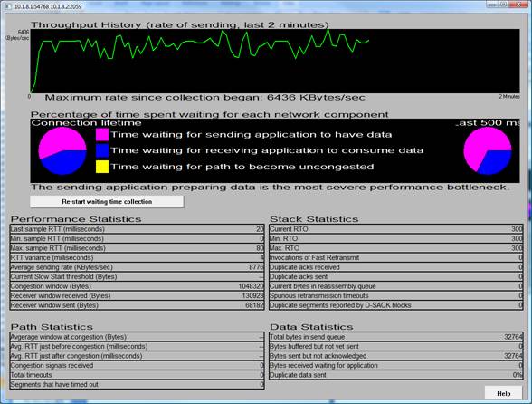Select Average window at congestion row
Screen dimensions: 532x404
138,337
